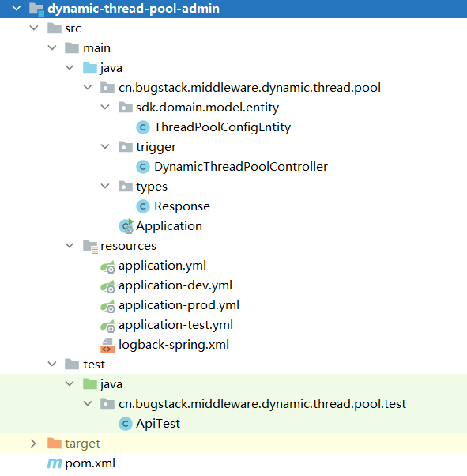Select application-test.yml file

tap(175, 325)
